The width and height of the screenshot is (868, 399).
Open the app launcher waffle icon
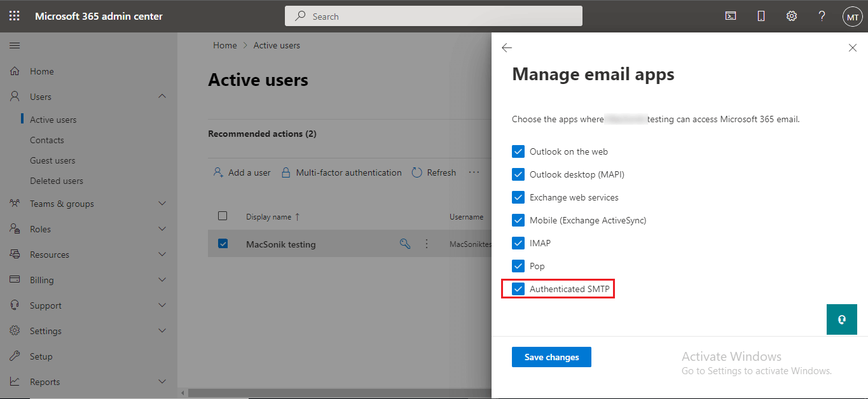(14, 16)
